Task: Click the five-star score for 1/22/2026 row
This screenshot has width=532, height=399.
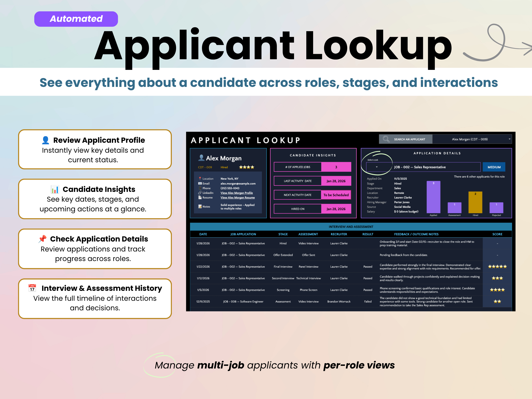Action: [x=497, y=267]
